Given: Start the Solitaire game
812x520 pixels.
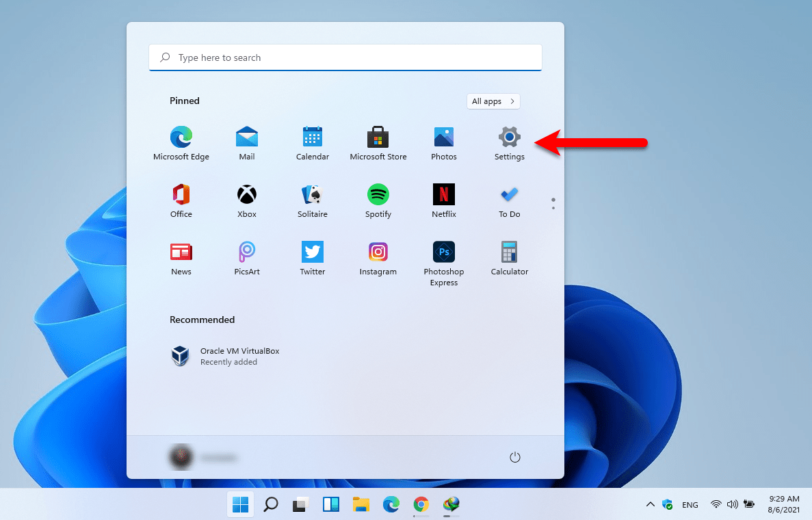Looking at the screenshot, I should (312, 201).
